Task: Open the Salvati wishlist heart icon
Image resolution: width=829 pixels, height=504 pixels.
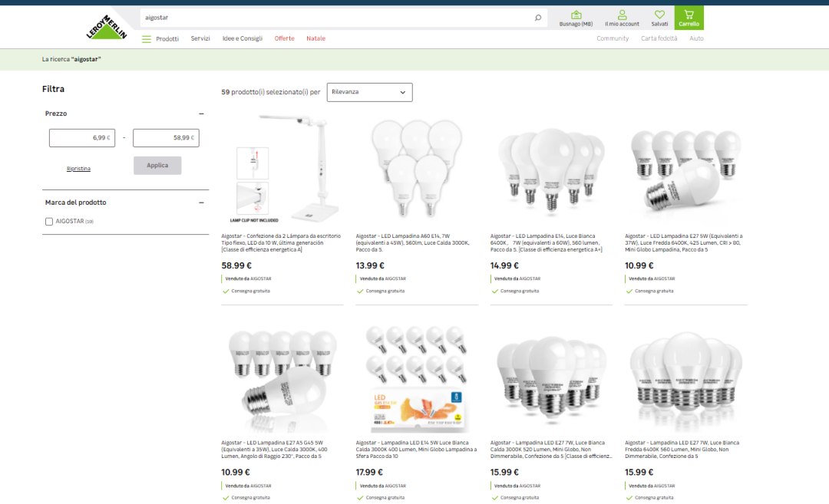Action: click(659, 15)
